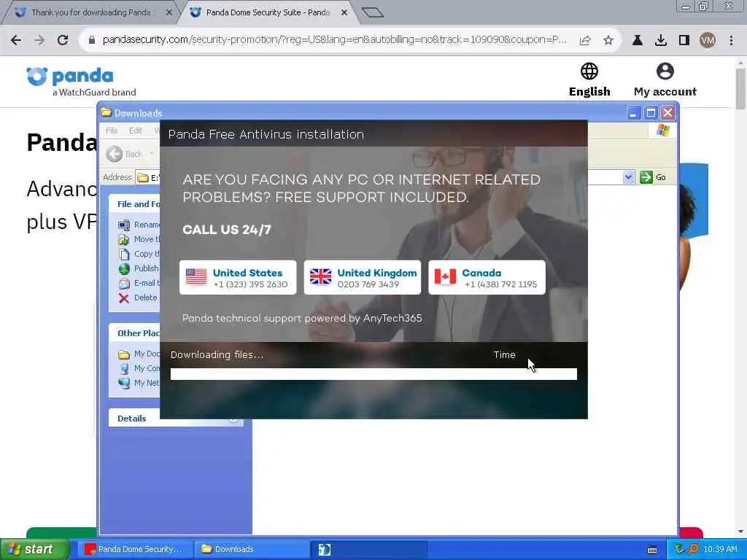Open the File menu in Downloads window
Image resolution: width=747 pixels, height=560 pixels.
click(112, 131)
